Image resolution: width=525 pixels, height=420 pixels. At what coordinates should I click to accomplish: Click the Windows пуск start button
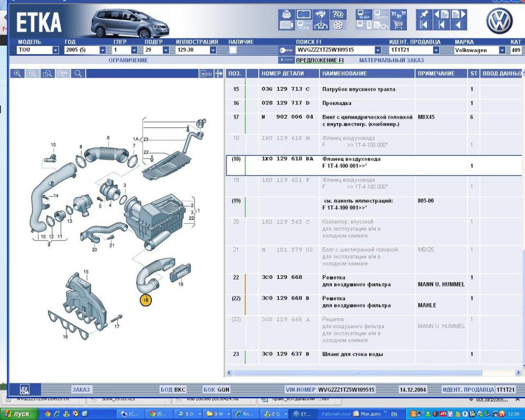pos(20,414)
